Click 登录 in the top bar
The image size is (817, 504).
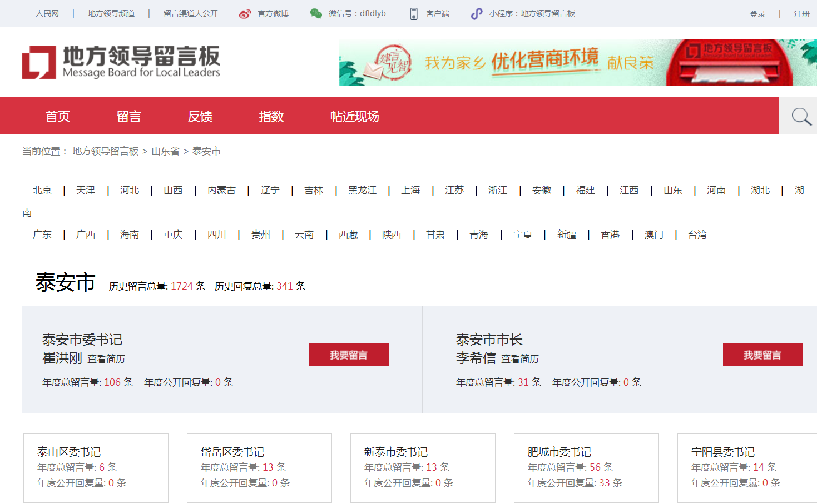click(x=757, y=14)
